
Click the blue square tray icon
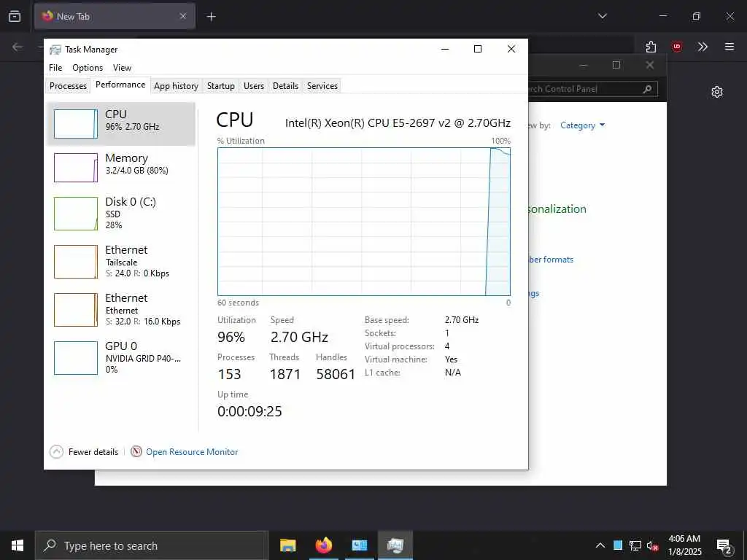pos(618,545)
